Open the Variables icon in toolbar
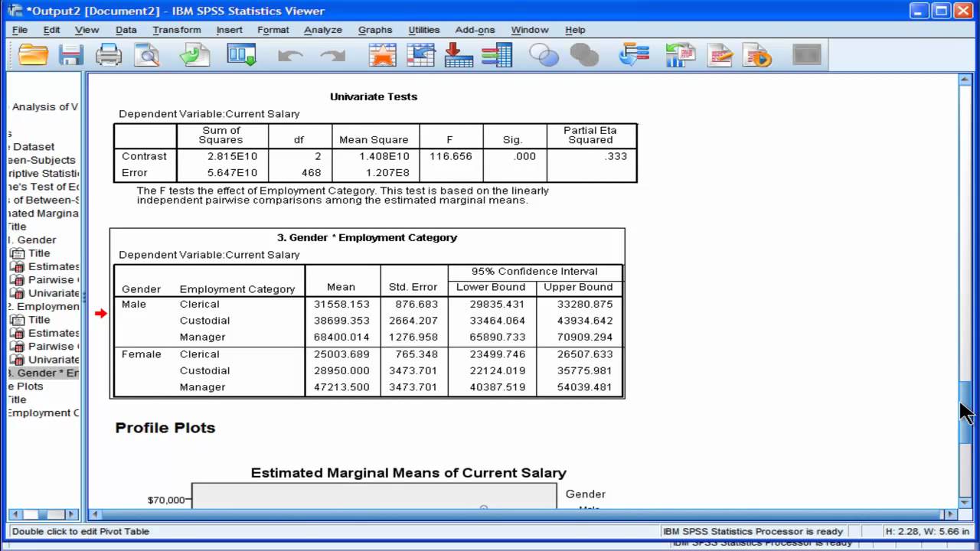The height and width of the screenshot is (551, 980). pyautogui.click(x=496, y=56)
